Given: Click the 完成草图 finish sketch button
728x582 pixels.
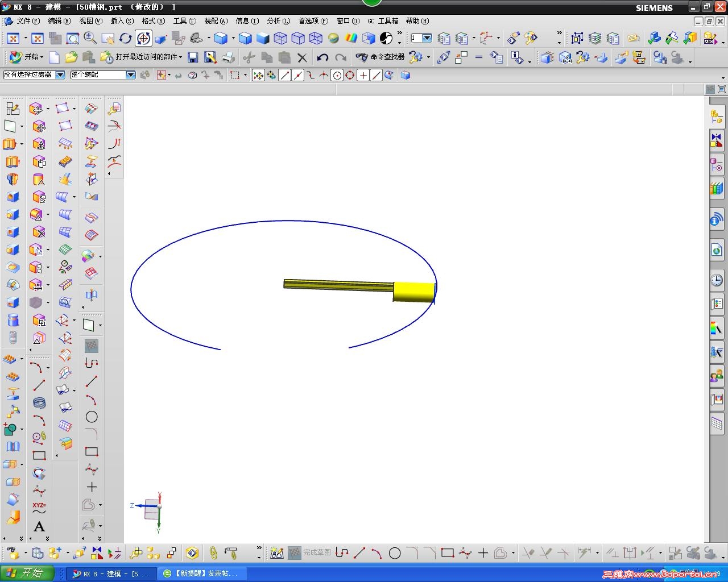Looking at the screenshot, I should click(x=310, y=552).
